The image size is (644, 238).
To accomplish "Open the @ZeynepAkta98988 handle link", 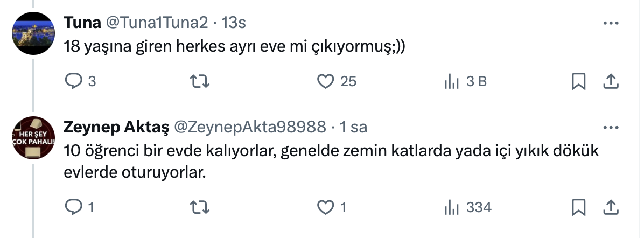I will tap(249, 127).
